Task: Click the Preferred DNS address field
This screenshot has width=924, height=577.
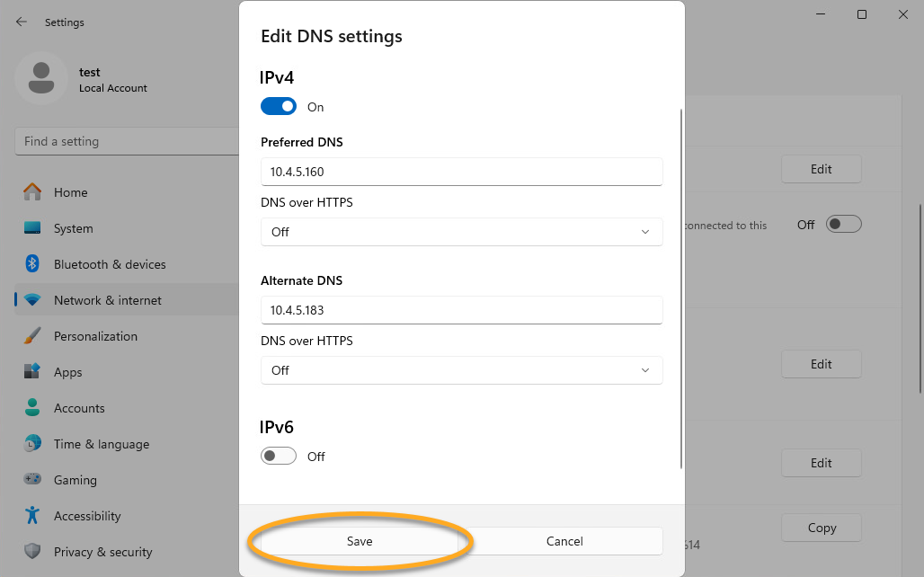Action: (461, 171)
